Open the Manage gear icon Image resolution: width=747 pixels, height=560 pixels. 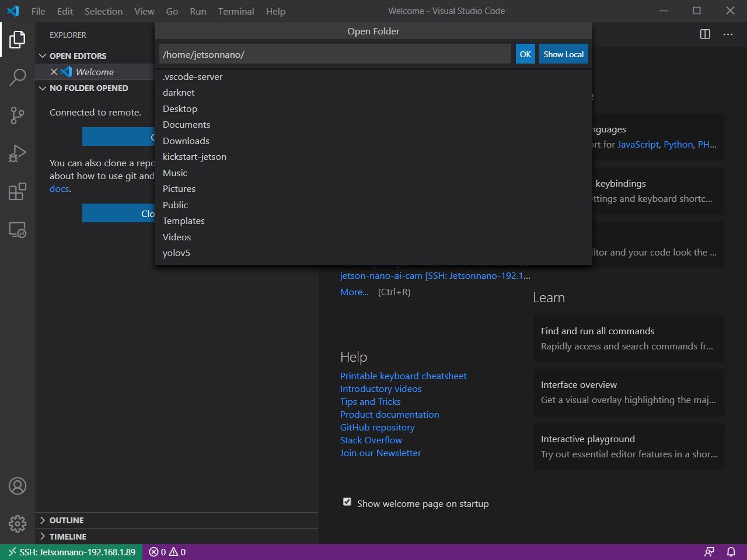[18, 523]
